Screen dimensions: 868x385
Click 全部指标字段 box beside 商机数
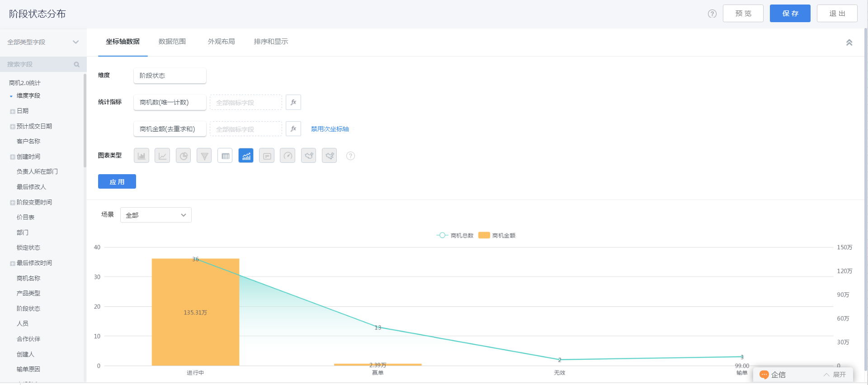[246, 102]
